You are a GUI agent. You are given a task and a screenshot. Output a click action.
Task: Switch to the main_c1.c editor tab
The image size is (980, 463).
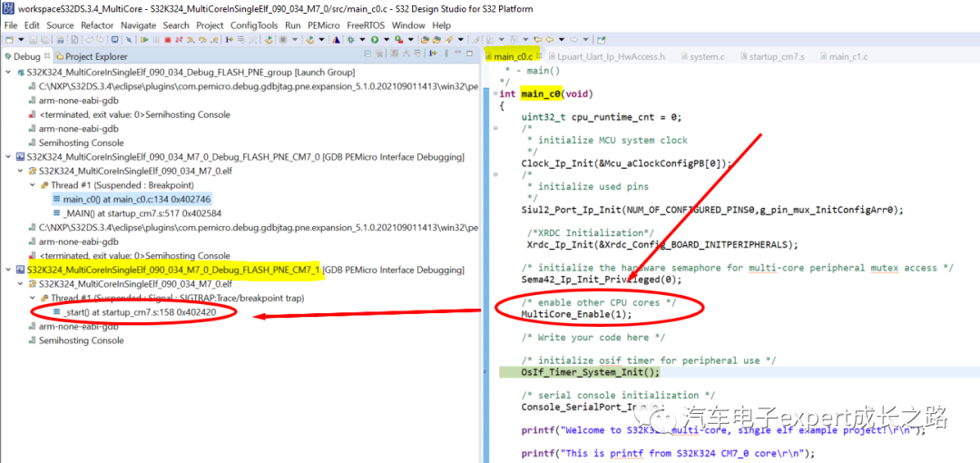coord(842,56)
